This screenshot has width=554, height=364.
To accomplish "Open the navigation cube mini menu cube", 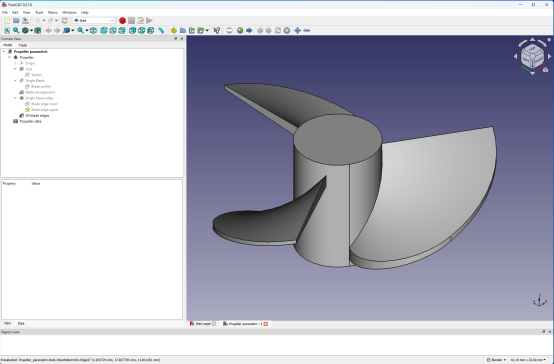I will [546, 70].
